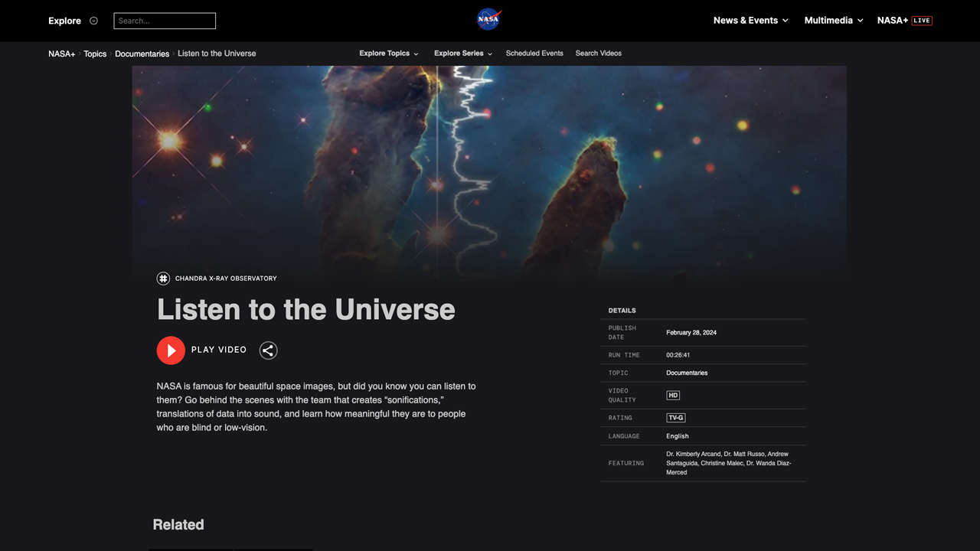Click the featuring names list in Details
This screenshot has height=551, width=980.
coord(729,463)
